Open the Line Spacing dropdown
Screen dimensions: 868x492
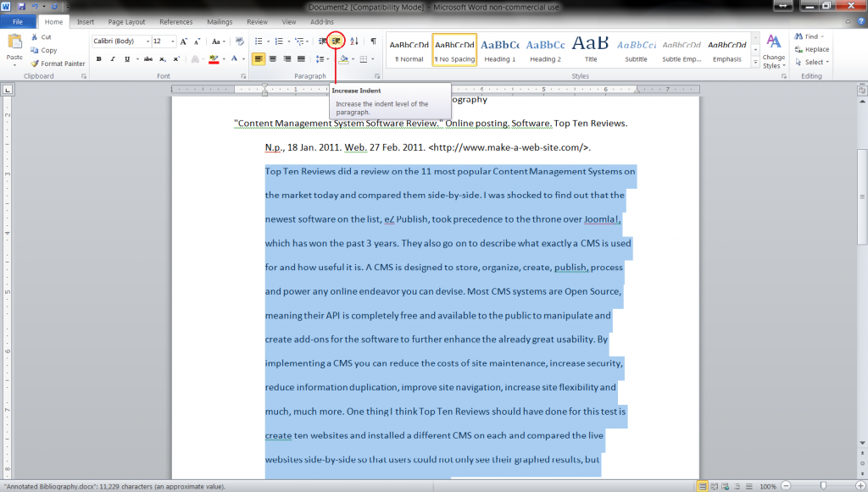coord(320,59)
